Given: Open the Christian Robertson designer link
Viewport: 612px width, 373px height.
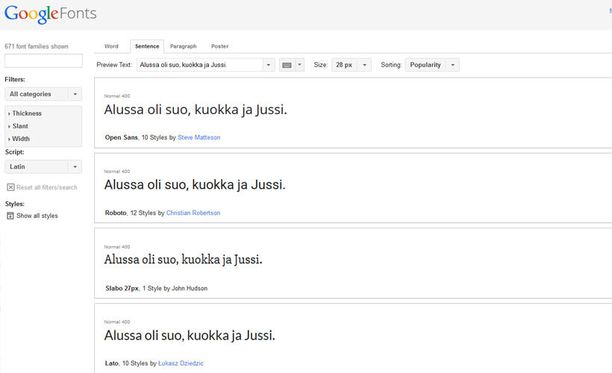Looking at the screenshot, I should coord(193,213).
